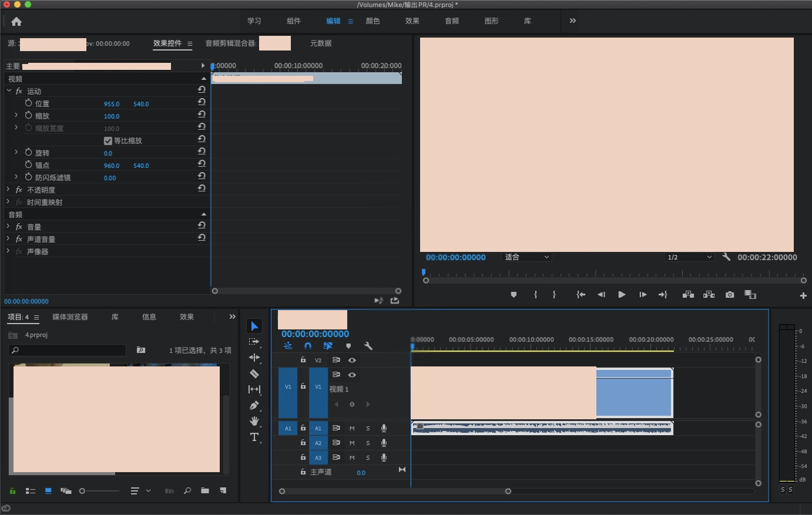Viewport: 812px width, 515px height.
Task: Expand the 旋转 rotation property
Action: (x=16, y=152)
